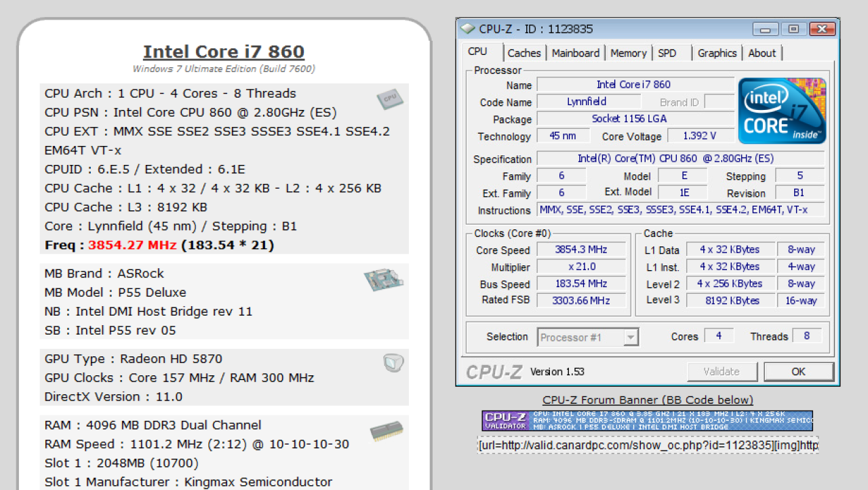
Task: Click the CPU chip icon in CPU section
Action: click(390, 100)
